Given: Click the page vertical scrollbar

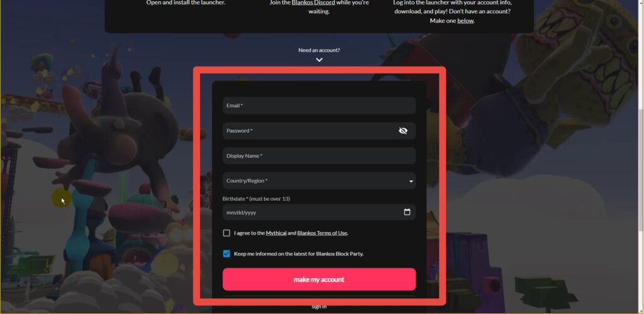Looking at the screenshot, I should (641, 171).
